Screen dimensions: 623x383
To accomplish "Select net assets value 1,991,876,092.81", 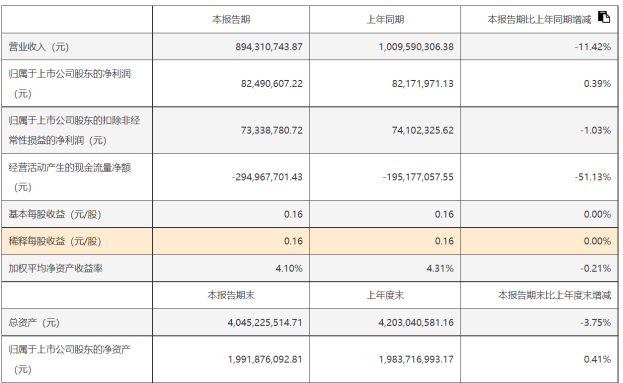I will [265, 360].
